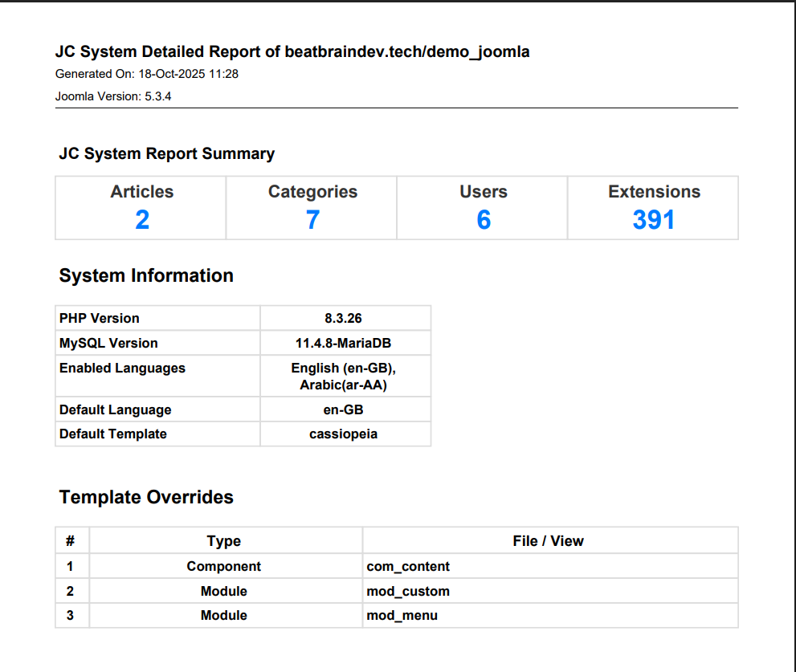Select the Categories count of 7
This screenshot has width=796, height=672.
point(312,219)
